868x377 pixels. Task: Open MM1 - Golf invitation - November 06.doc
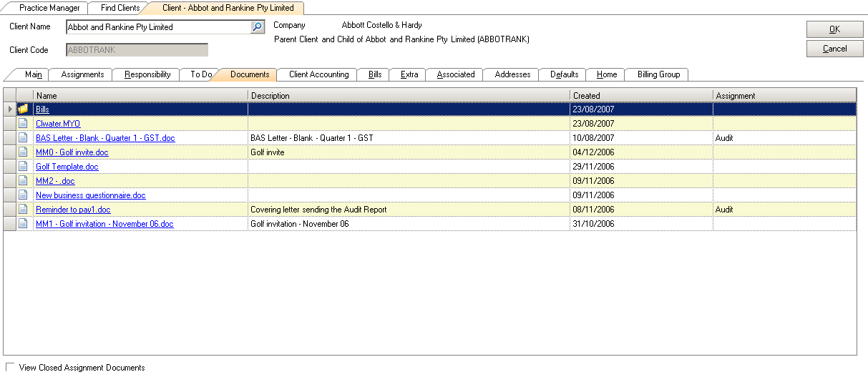click(104, 224)
